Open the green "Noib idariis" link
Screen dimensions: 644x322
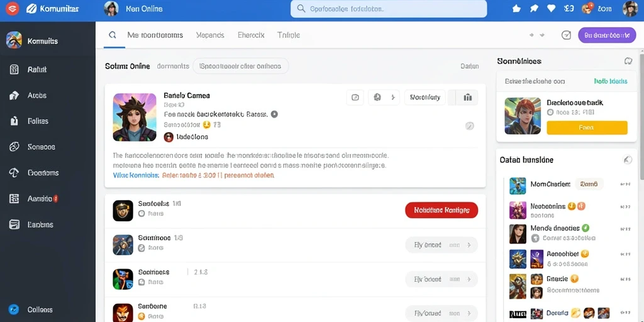click(x=611, y=81)
